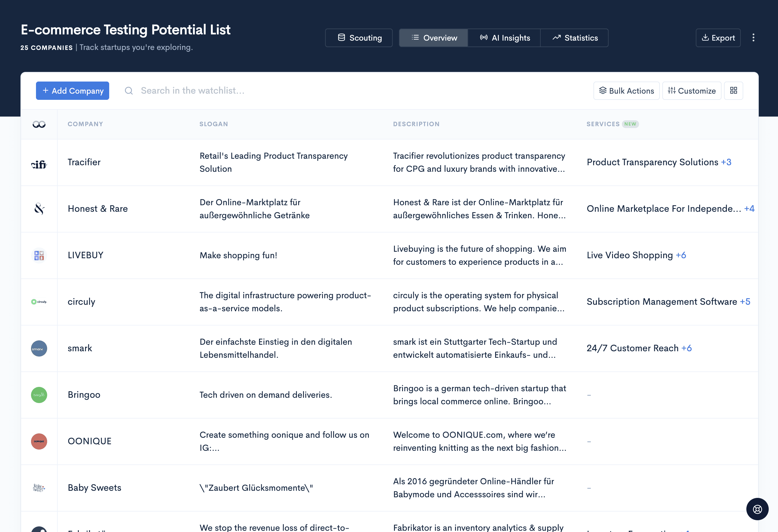
Task: Open the Statistics tab
Action: [x=575, y=38]
